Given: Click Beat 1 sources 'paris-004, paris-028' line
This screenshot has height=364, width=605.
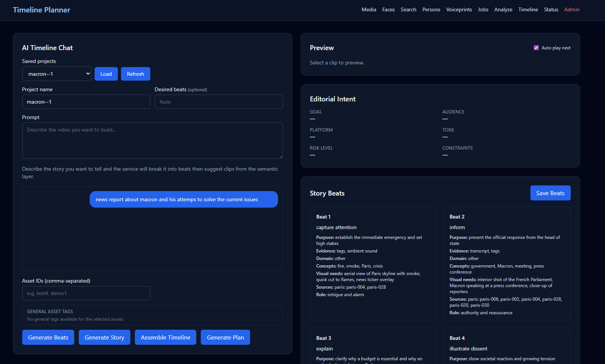Looking at the screenshot, I should [351, 287].
